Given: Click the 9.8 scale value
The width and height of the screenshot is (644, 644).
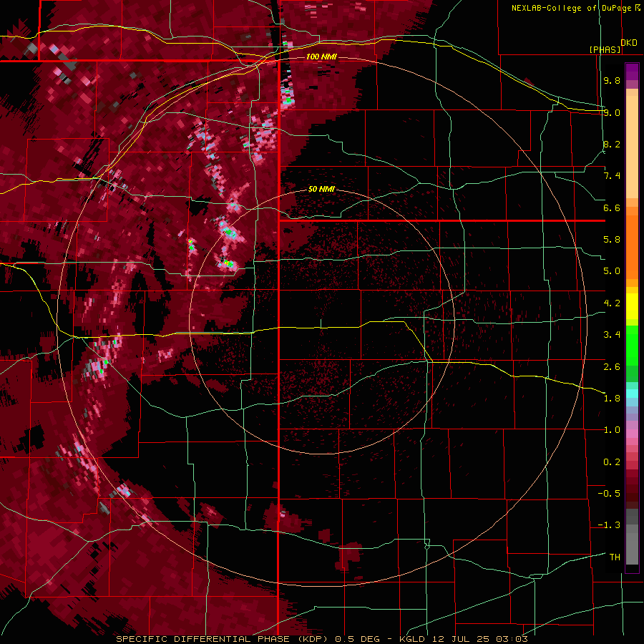Looking at the screenshot, I should pos(612,80).
